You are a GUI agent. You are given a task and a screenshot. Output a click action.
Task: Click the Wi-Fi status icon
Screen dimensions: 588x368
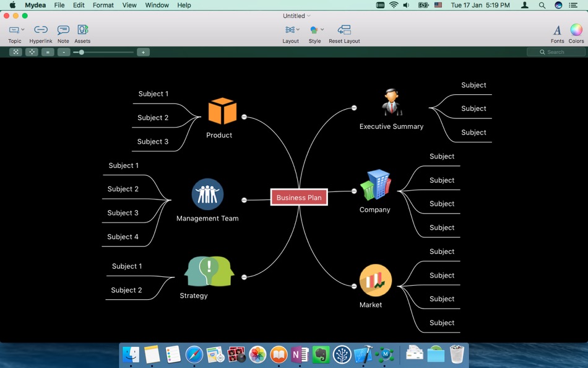tap(394, 5)
